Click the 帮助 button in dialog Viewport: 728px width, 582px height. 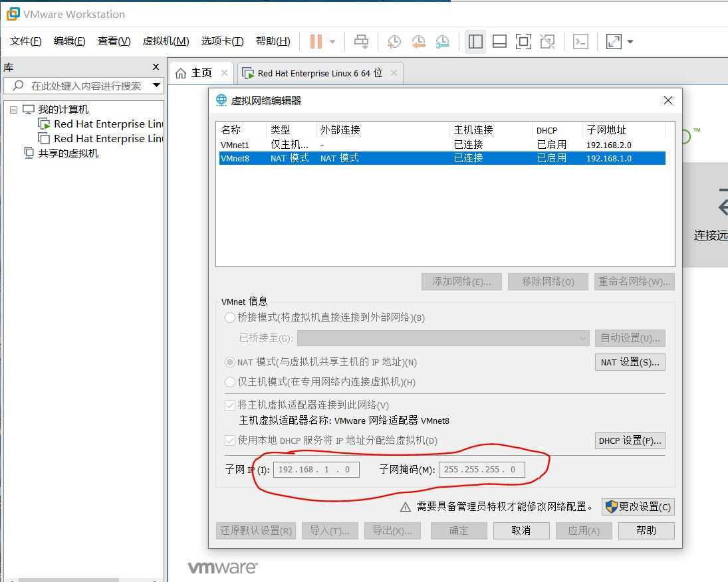coord(646,531)
